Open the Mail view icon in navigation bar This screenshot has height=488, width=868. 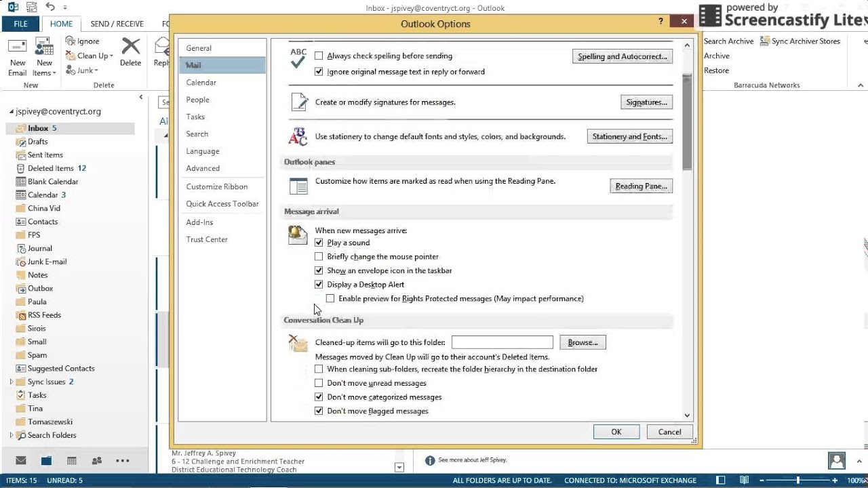click(21, 461)
